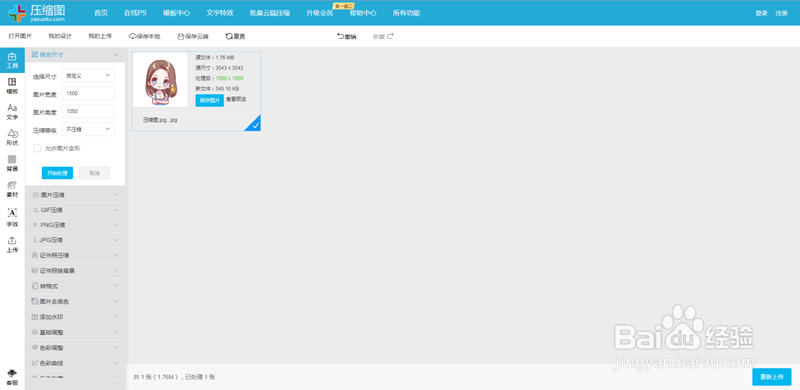This screenshot has height=390, width=800.
Task: Focus the 图片宽度 field showing 1500
Action: pyautogui.click(x=88, y=93)
